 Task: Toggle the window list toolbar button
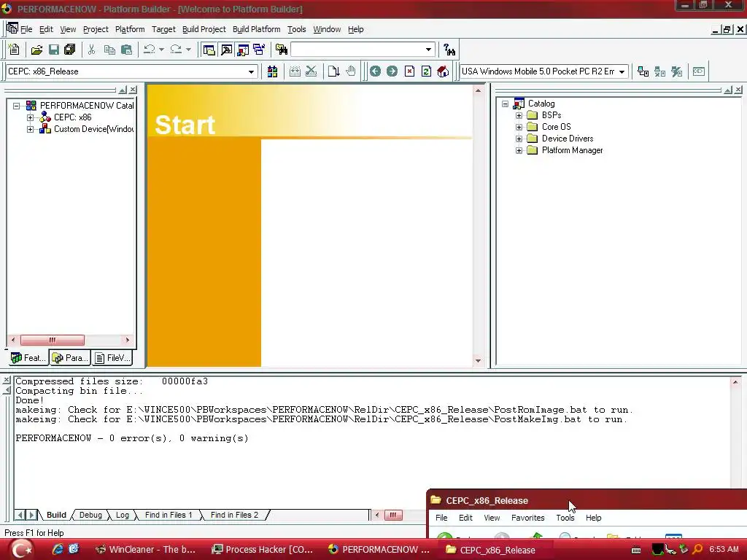coord(260,50)
